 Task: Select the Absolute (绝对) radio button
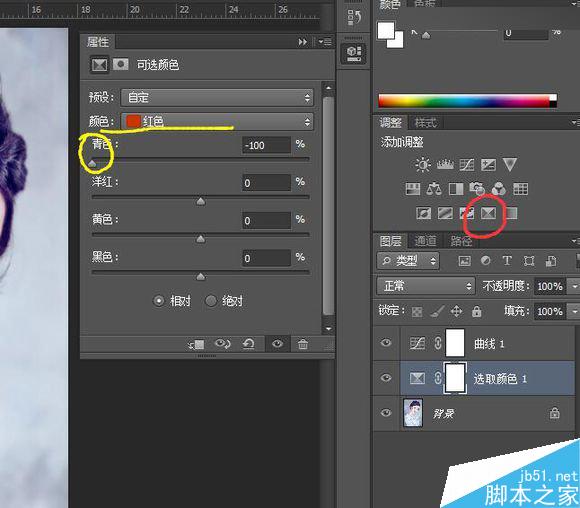coord(211,301)
